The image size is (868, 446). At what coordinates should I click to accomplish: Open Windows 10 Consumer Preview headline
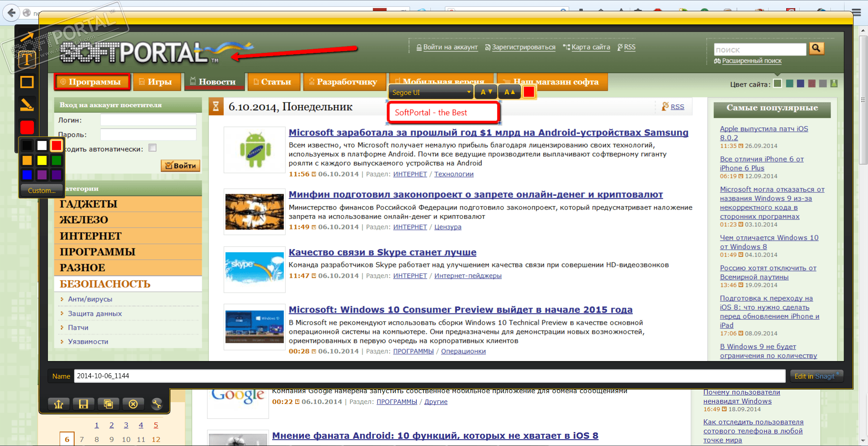click(x=461, y=310)
